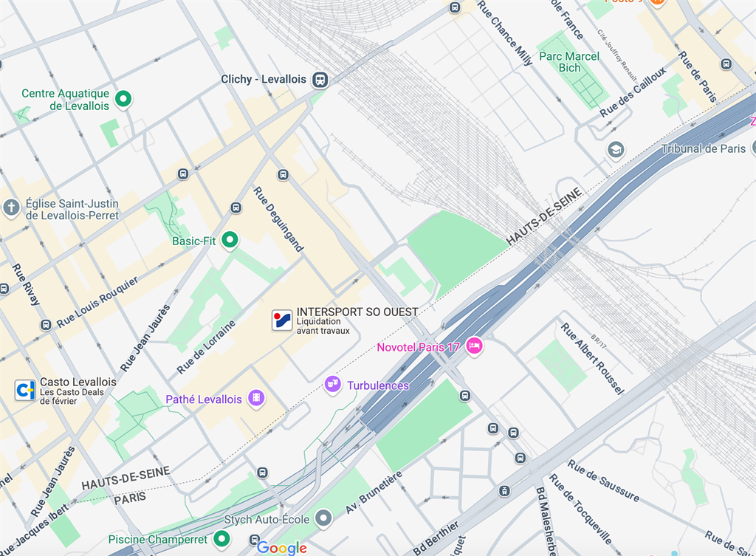Click the Parc Marcel Bich label

(x=569, y=62)
